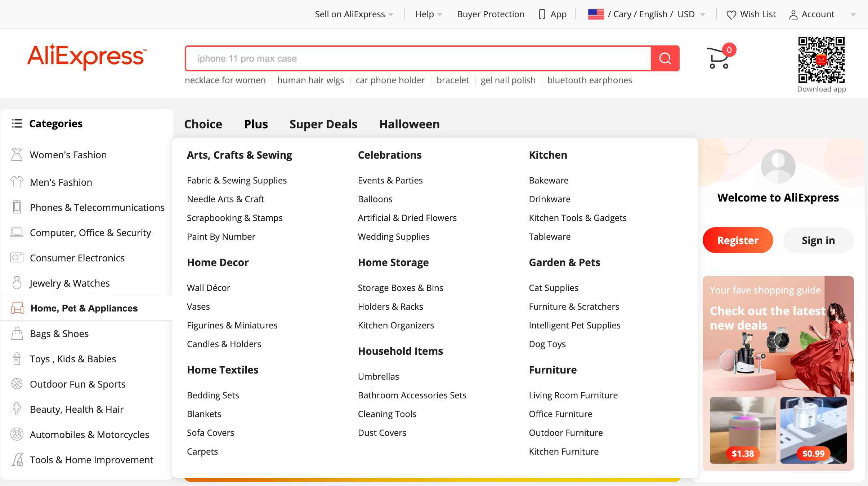868x486 pixels.
Task: Click the Bags & Shoes bag icon
Action: 17,333
